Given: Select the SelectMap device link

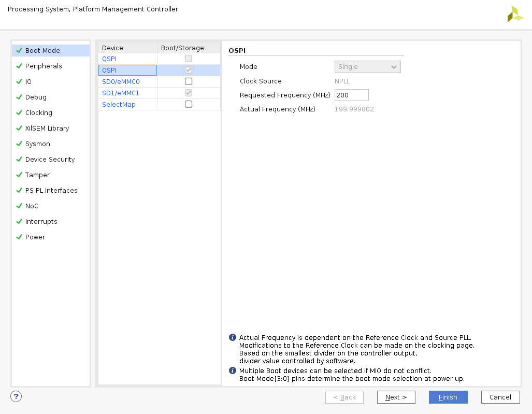Looking at the screenshot, I should pyautogui.click(x=119, y=105).
